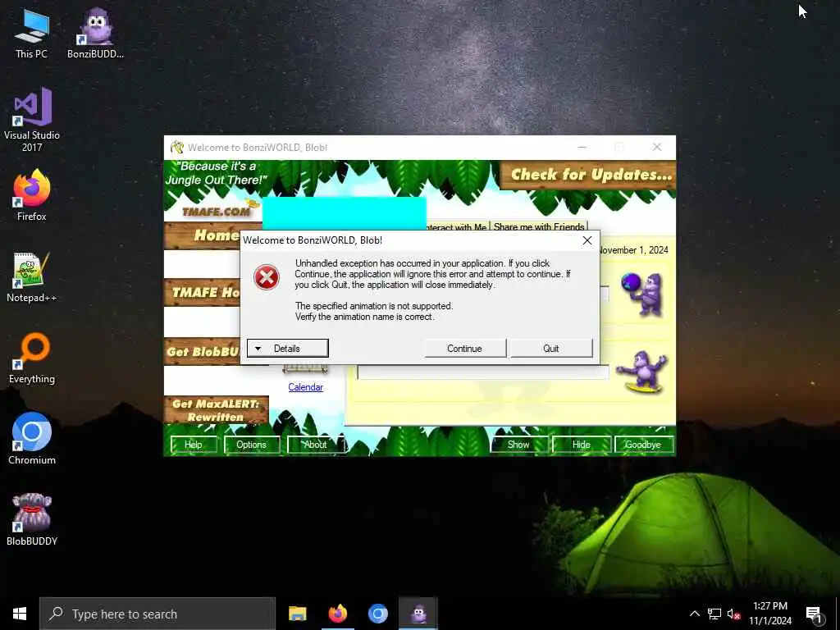840x630 pixels.
Task: Open the This PC desktop icon
Action: (31, 33)
